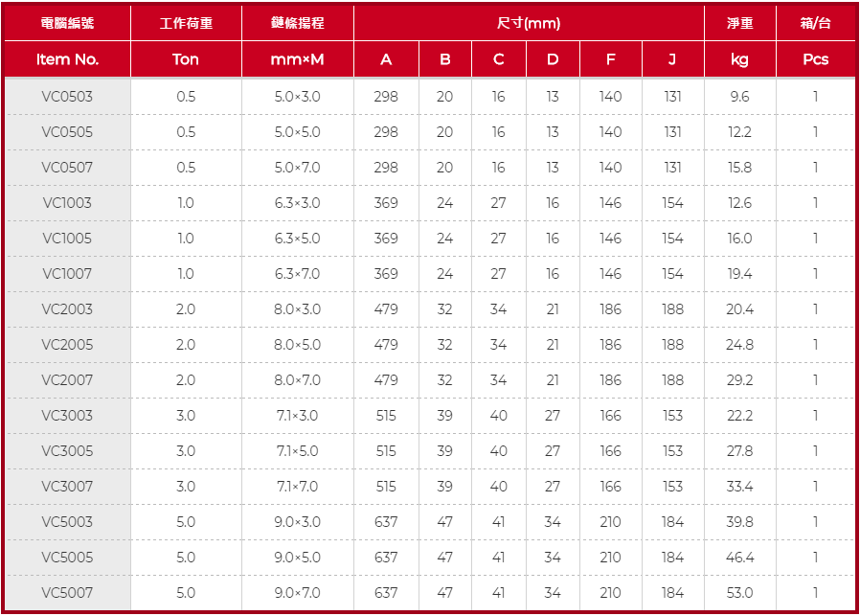The width and height of the screenshot is (860, 616).
Task: Click the Ton column header
Action: point(186,59)
